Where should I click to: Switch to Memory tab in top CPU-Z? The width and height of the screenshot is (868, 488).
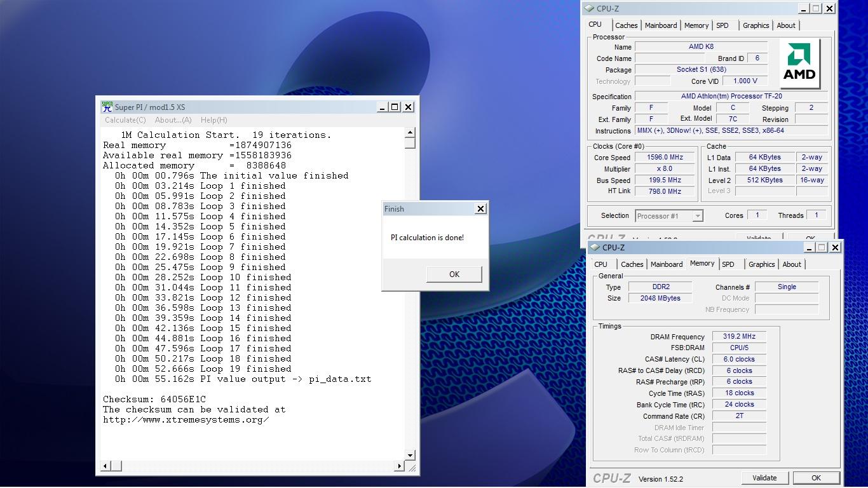click(696, 25)
